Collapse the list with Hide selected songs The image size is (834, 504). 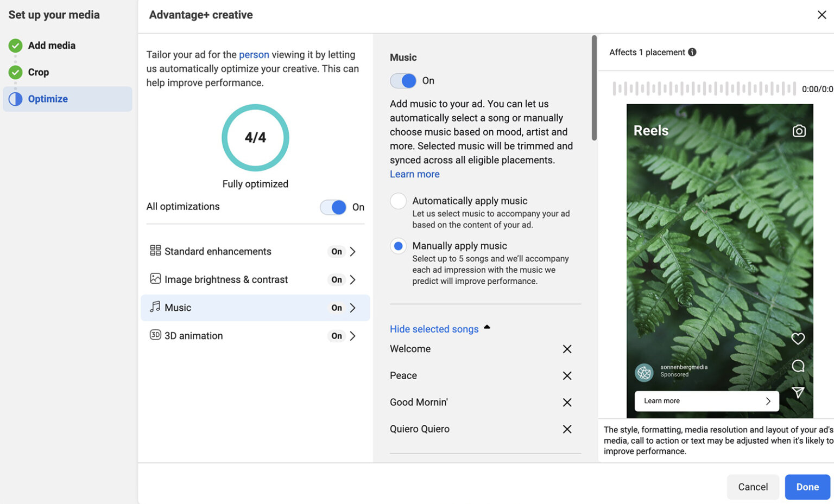(x=434, y=329)
